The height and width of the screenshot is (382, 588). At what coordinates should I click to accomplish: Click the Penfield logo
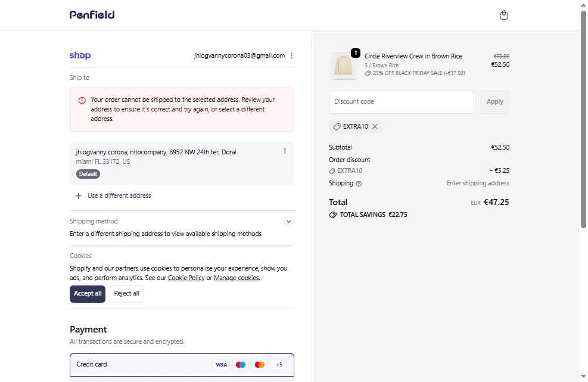92,15
